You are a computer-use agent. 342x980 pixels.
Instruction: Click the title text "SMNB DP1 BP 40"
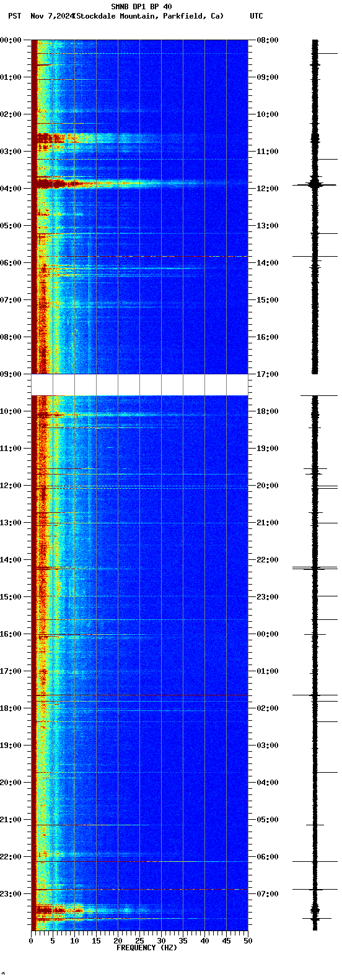(x=141, y=7)
